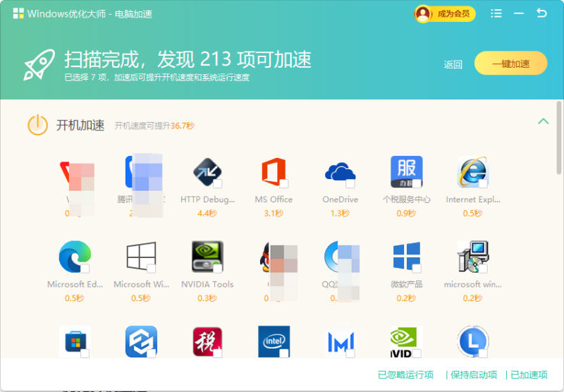Click the Windows优化大师 logo icon
This screenshot has width=564, height=392.
pos(18,13)
